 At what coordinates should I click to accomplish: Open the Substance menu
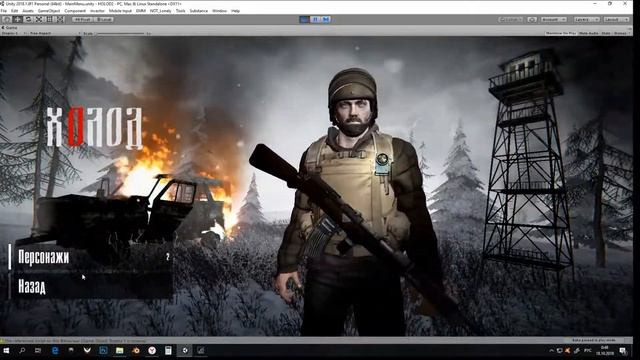[x=198, y=11]
